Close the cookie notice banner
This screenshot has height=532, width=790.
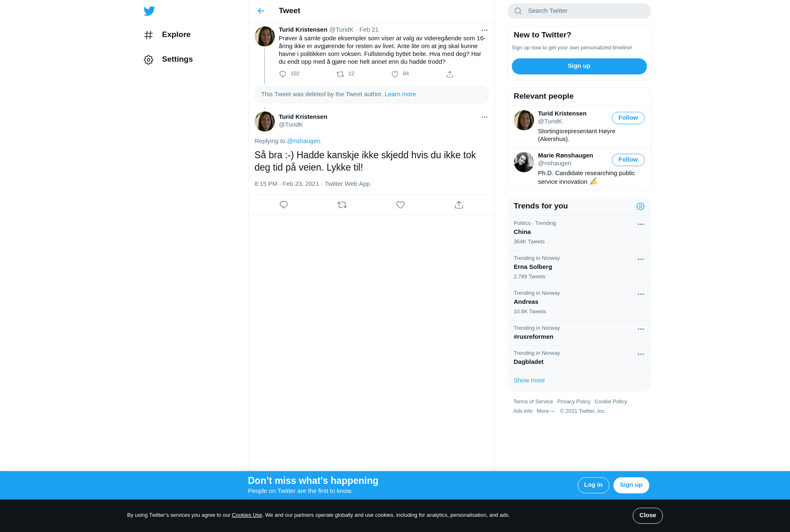[x=648, y=516]
